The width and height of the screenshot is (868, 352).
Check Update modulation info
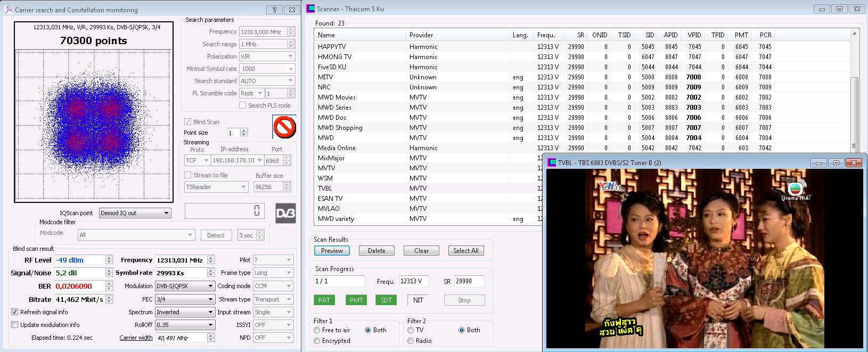pyautogui.click(x=14, y=324)
